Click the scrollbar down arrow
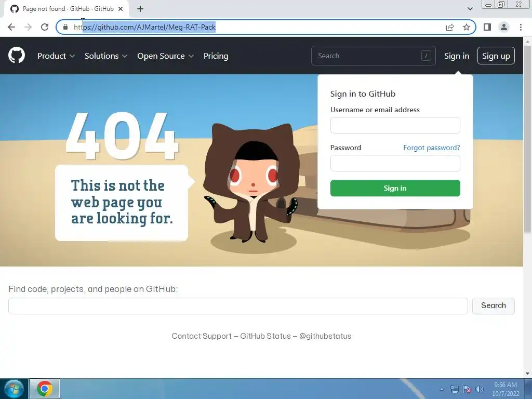This screenshot has height=399, width=532. coord(527,374)
